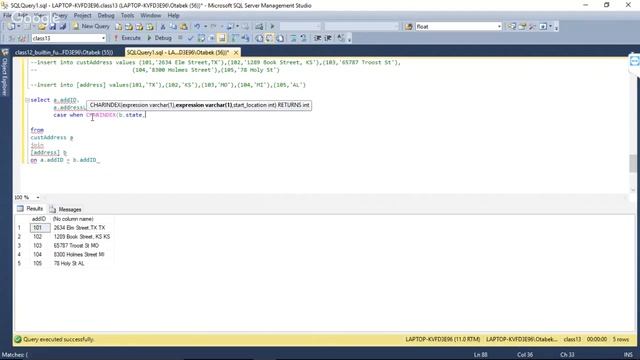Open the Undo history dropdown arrow
The height and width of the screenshot is (360, 640).
[x=205, y=27]
